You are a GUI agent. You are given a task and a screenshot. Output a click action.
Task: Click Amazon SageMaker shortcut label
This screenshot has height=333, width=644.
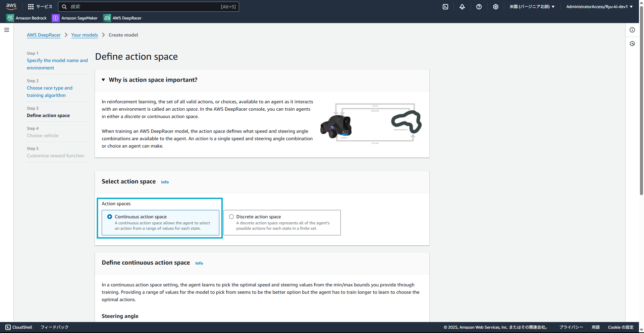click(79, 18)
